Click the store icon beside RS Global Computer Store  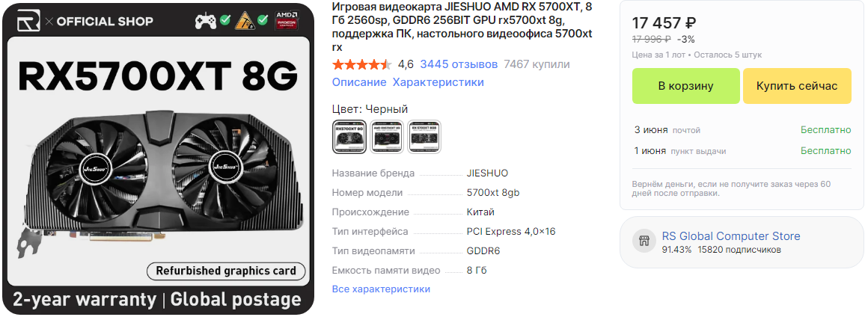click(644, 241)
